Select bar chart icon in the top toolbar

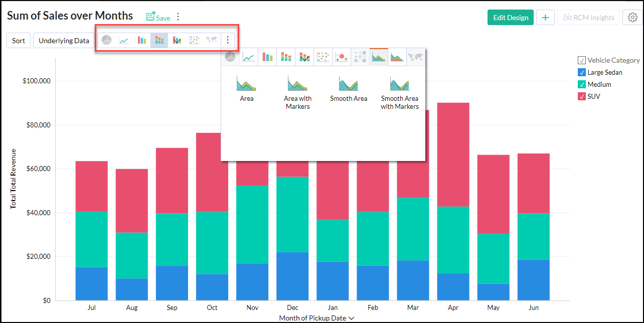[x=142, y=41]
